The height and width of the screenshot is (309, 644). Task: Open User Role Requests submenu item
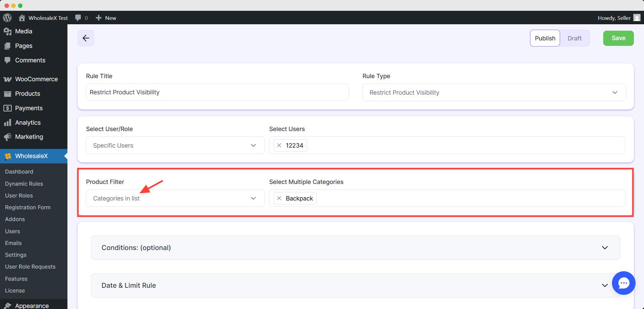coord(30,267)
